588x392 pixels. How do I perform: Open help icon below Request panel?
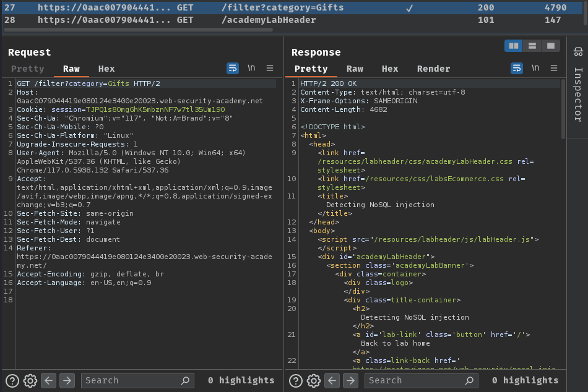pyautogui.click(x=12, y=381)
